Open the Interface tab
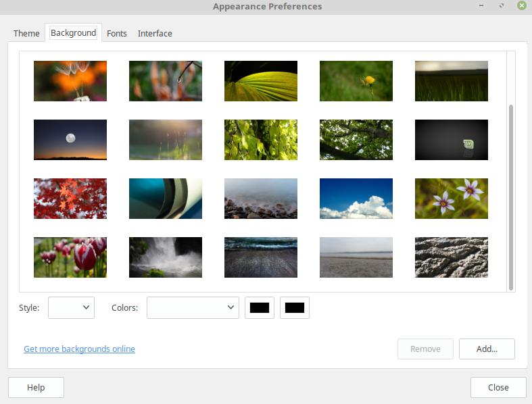The height and width of the screenshot is (404, 532). pos(155,33)
